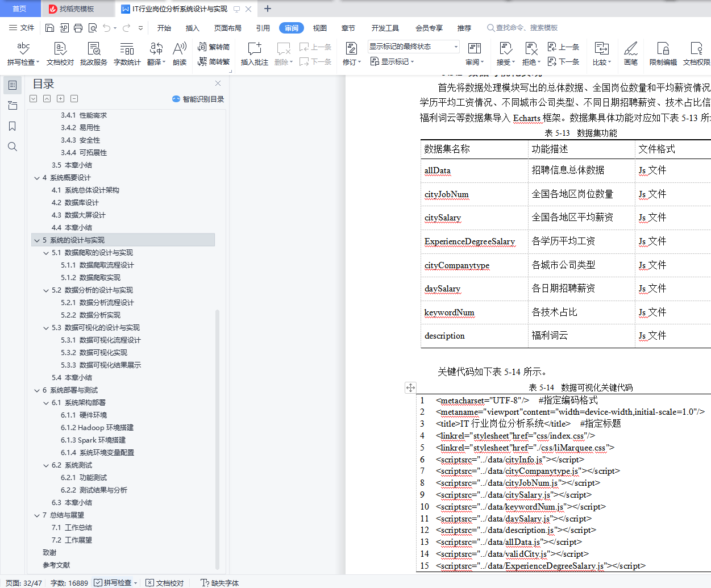Switch to the 引用 ribbon tab
The width and height of the screenshot is (711, 588).
tap(263, 28)
